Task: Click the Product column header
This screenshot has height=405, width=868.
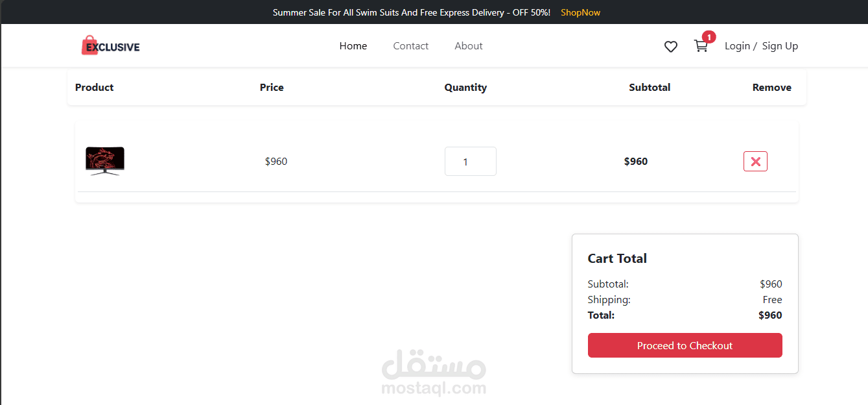Action: (95, 88)
